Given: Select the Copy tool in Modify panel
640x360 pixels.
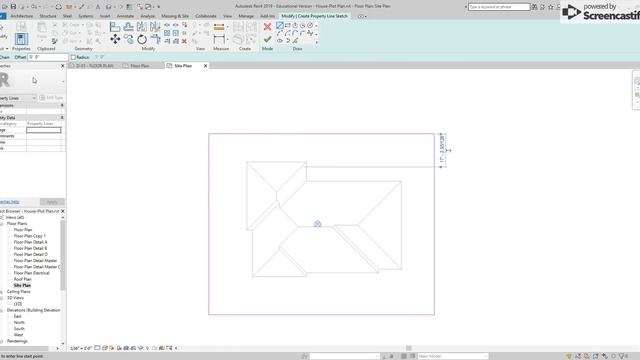Looking at the screenshot, I should (129, 39).
